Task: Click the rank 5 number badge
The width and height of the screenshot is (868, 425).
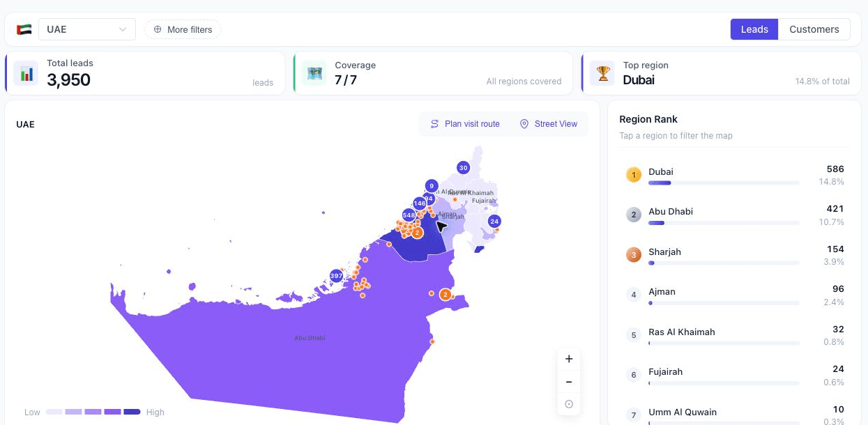Action: [x=634, y=335]
